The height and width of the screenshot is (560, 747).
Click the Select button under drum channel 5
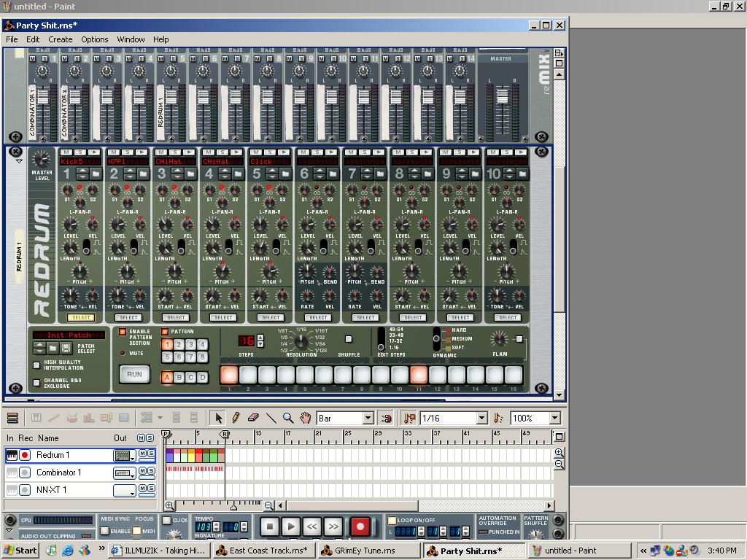(x=271, y=318)
